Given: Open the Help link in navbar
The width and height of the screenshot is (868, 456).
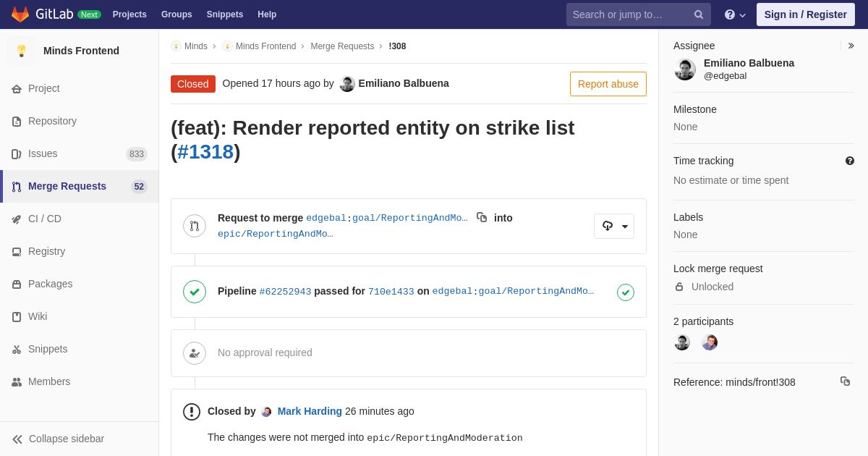Looking at the screenshot, I should pyautogui.click(x=267, y=14).
